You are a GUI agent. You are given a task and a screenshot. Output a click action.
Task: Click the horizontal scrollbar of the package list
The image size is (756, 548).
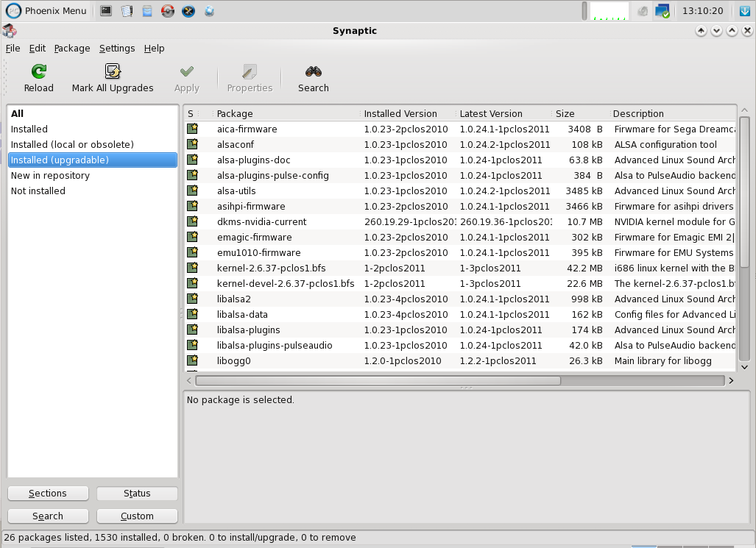coord(378,381)
